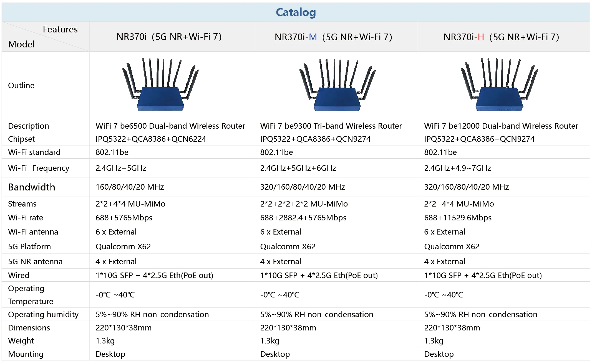Select the NR370i-H column header
Viewport: 592px width, 364px height.
tap(501, 37)
